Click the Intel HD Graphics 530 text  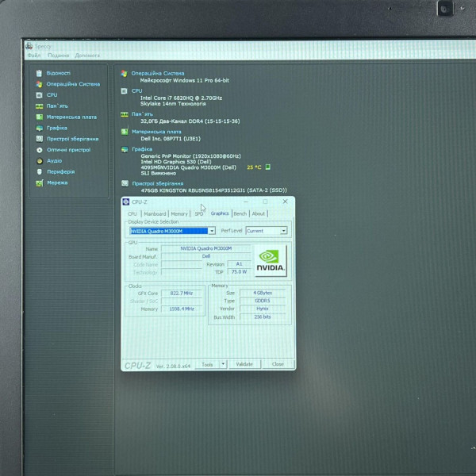176,162
